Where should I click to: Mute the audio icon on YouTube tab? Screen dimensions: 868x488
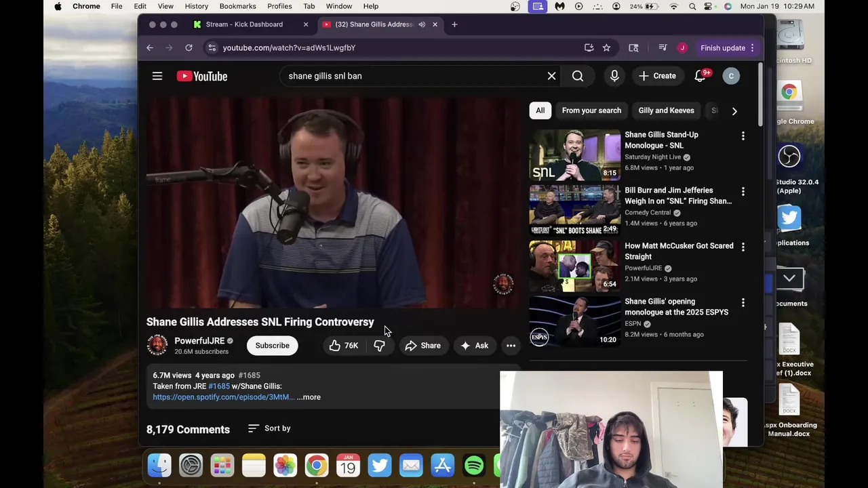[422, 24]
